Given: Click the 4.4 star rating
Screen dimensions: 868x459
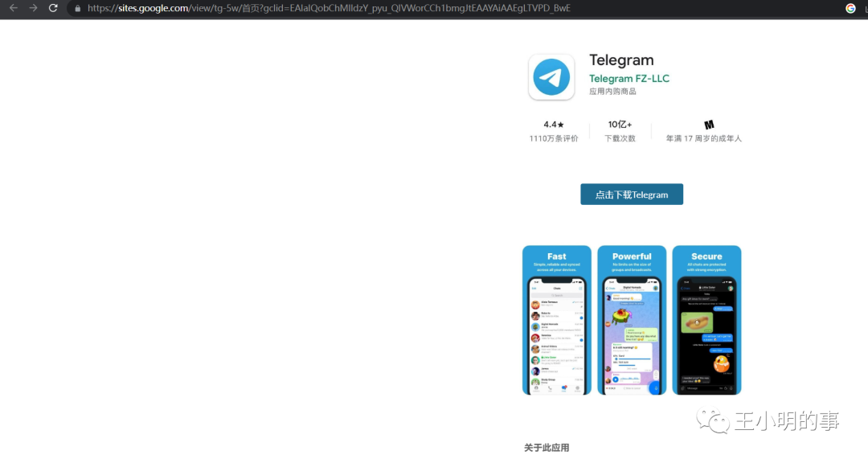Looking at the screenshot, I should tap(554, 125).
